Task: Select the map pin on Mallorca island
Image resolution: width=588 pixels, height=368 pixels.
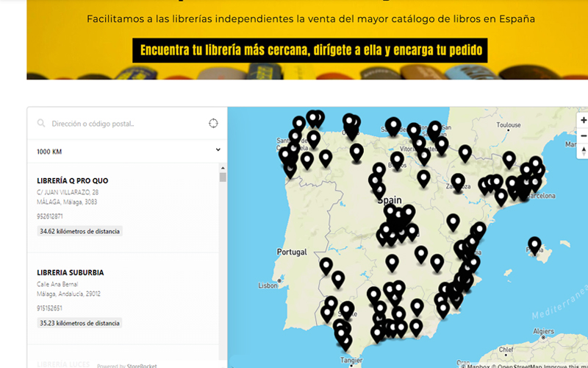Action: tap(534, 246)
